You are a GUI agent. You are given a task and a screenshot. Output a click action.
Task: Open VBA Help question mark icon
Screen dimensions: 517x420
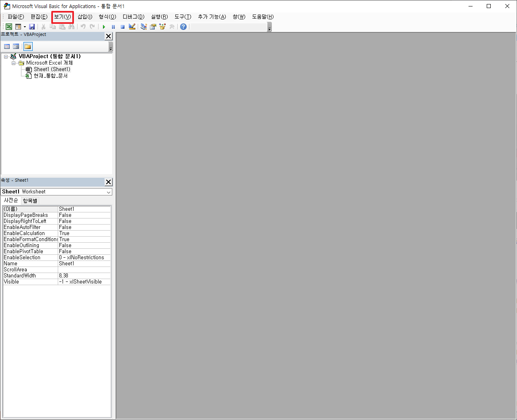183,27
